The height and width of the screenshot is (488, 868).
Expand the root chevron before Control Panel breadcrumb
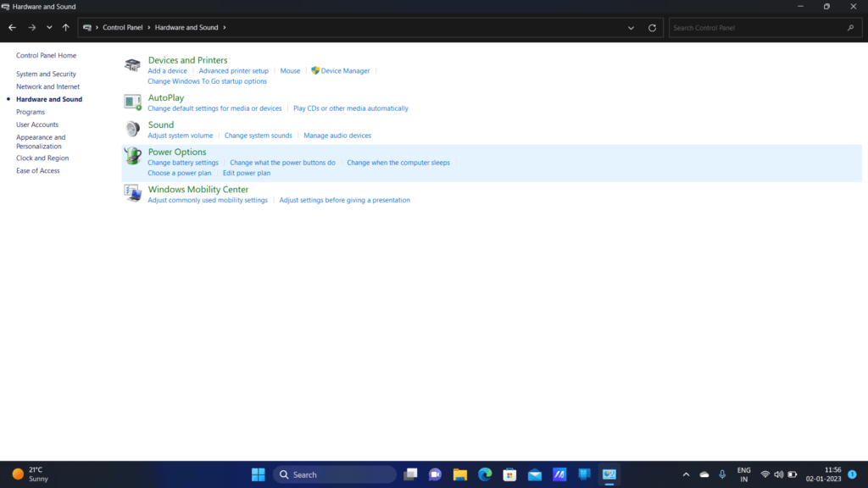click(x=97, y=28)
